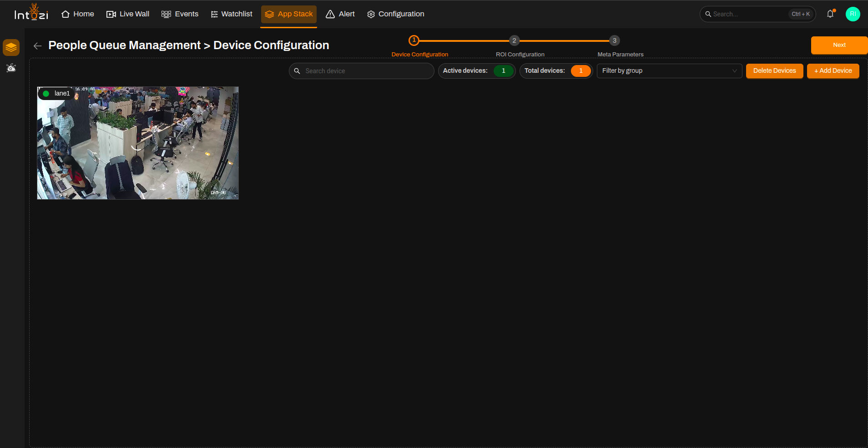The image size is (868, 448).
Task: Open the camera sidebar icon
Action: [x=11, y=68]
